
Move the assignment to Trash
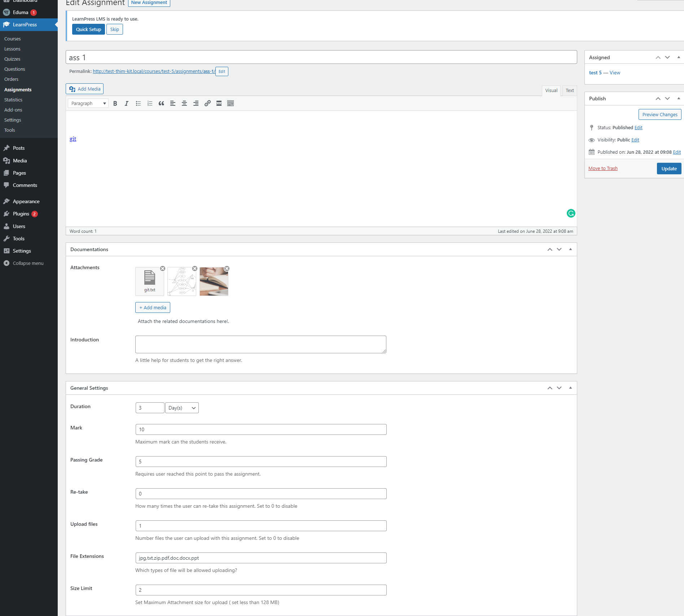(603, 169)
